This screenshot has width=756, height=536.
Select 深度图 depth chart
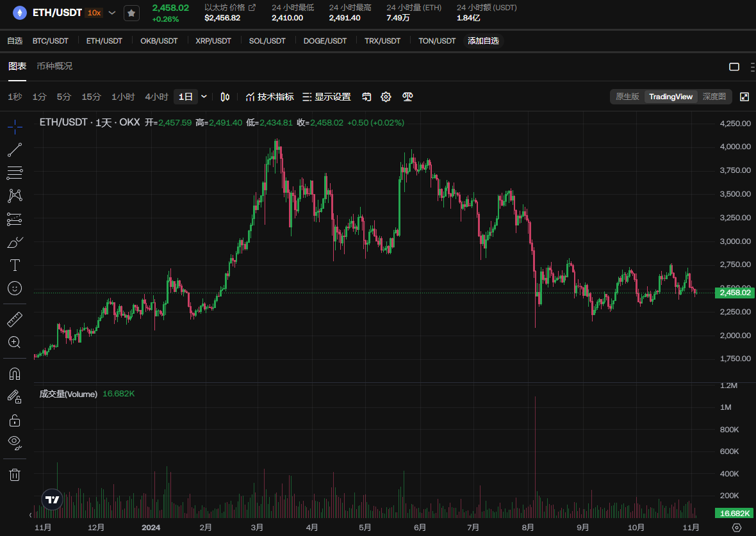click(714, 97)
